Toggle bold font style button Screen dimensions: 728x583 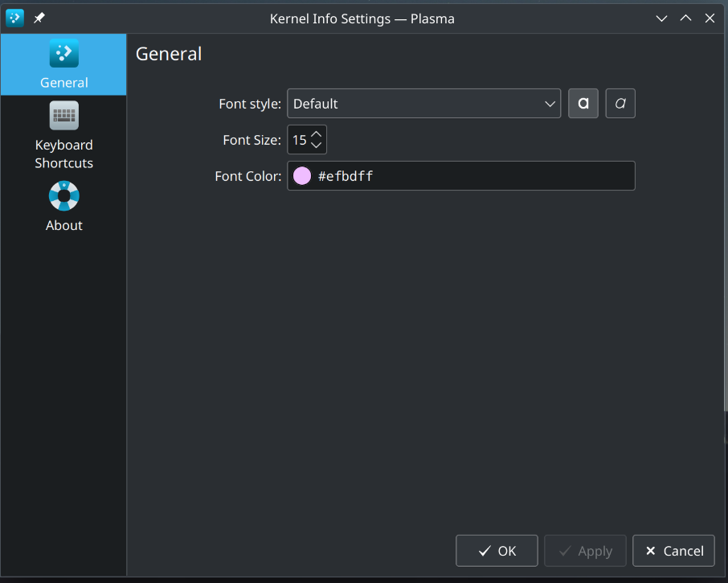tap(583, 103)
